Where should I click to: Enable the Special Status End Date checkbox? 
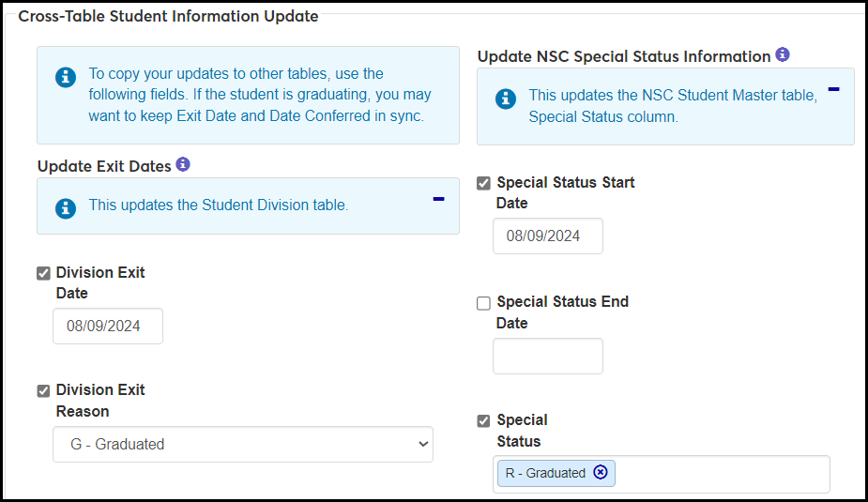tap(483, 303)
